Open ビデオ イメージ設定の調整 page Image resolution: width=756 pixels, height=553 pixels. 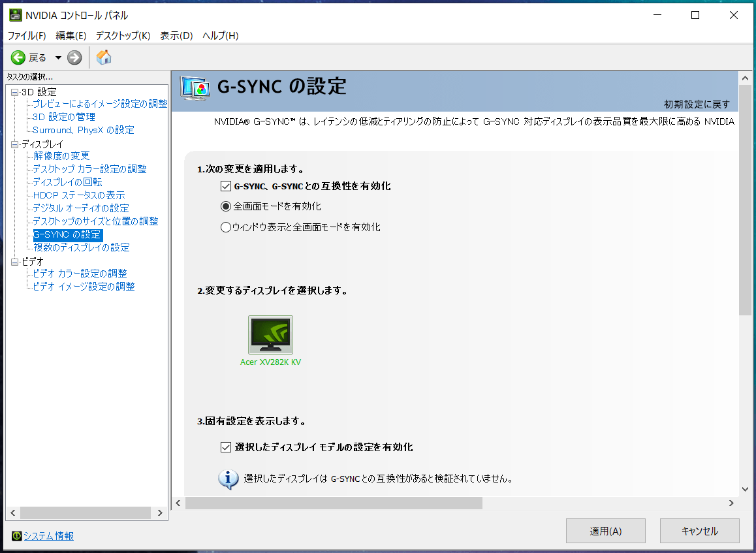point(84,287)
